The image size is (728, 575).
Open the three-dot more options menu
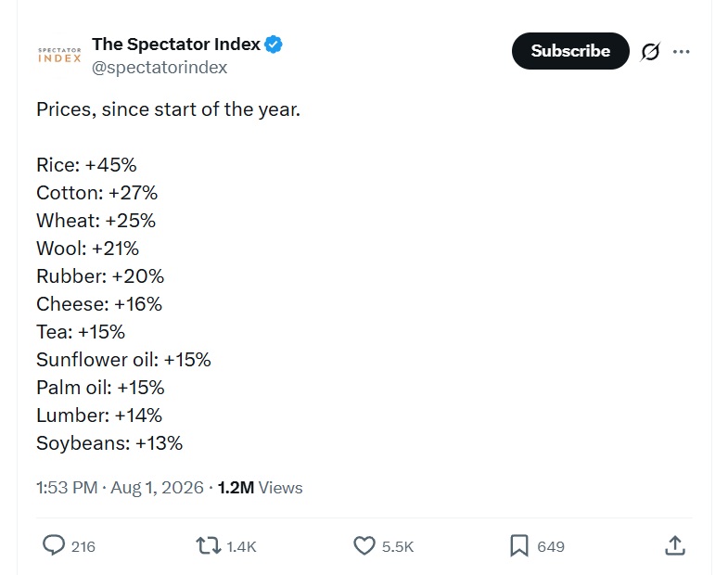click(x=681, y=52)
